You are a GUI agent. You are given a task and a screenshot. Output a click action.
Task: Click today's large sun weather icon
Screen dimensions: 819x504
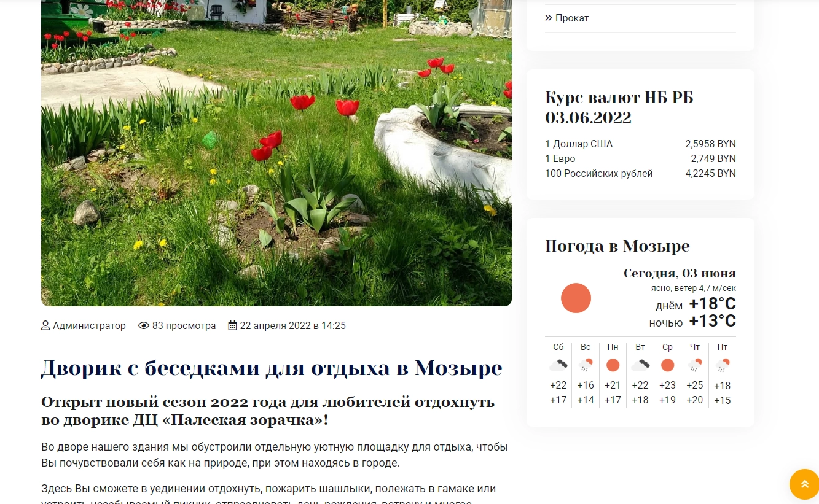[x=576, y=298]
